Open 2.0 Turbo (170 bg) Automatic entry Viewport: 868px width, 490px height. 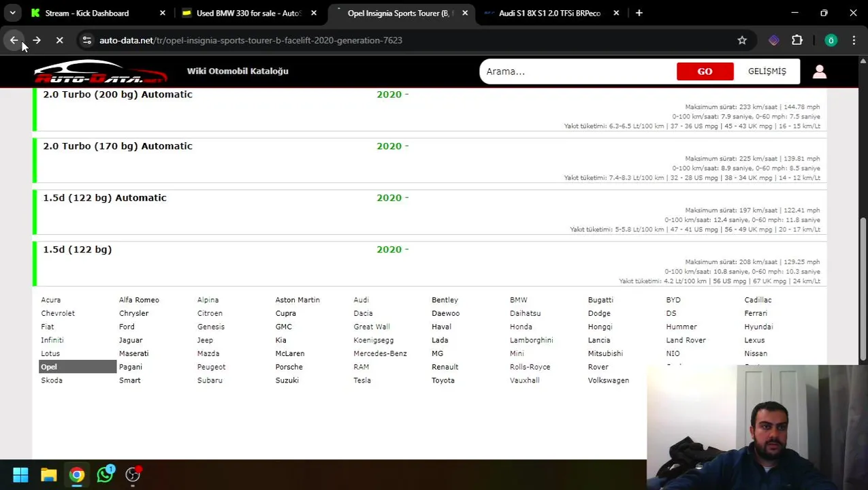point(118,146)
